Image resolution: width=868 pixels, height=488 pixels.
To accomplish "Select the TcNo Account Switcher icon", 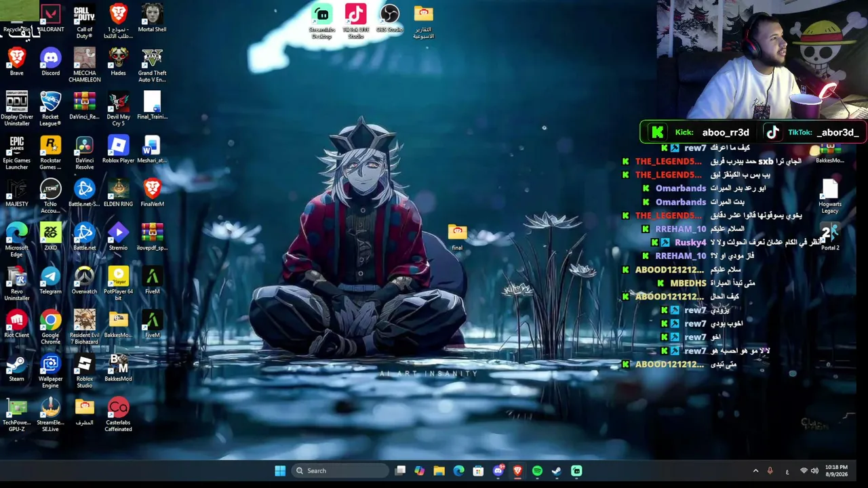I will click(x=51, y=196).
